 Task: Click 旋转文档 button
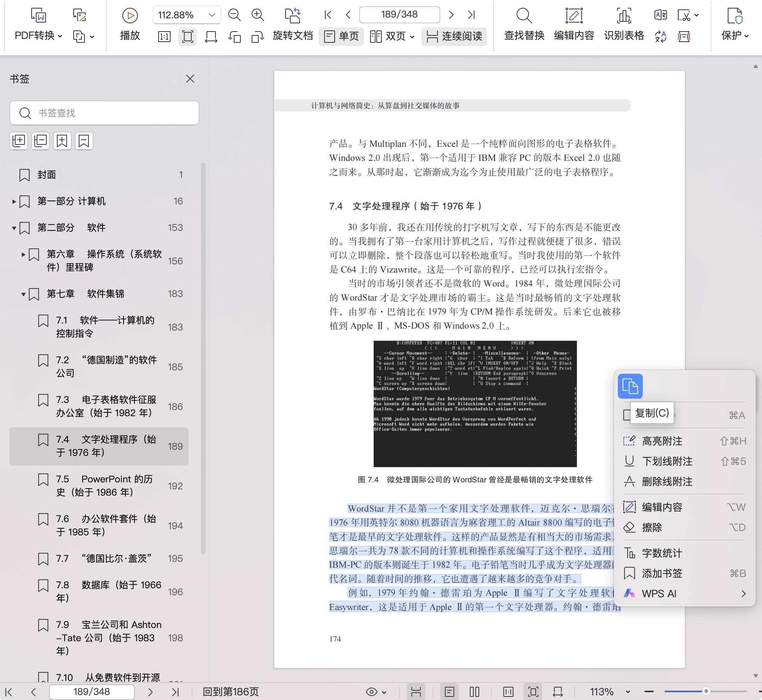pyautogui.click(x=293, y=24)
